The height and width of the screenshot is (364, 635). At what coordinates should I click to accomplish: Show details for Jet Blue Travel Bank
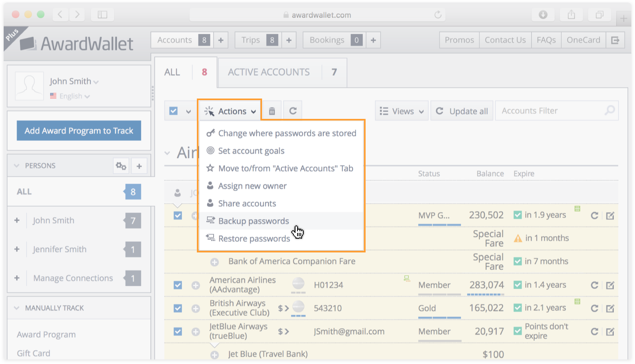click(x=214, y=355)
